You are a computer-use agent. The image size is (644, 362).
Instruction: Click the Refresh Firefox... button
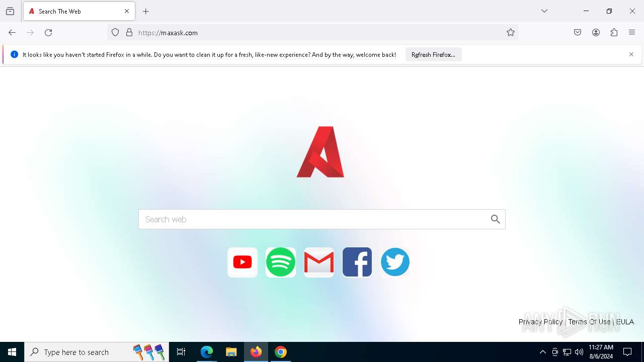coord(434,54)
